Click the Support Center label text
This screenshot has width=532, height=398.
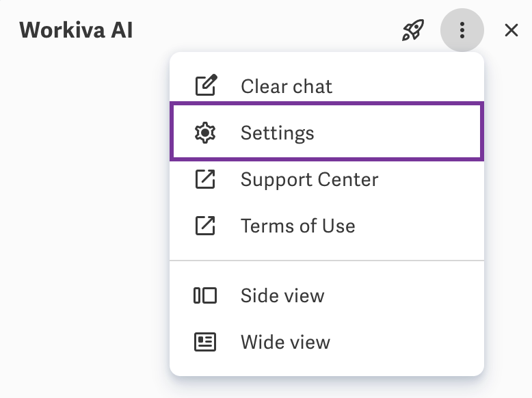tap(310, 179)
